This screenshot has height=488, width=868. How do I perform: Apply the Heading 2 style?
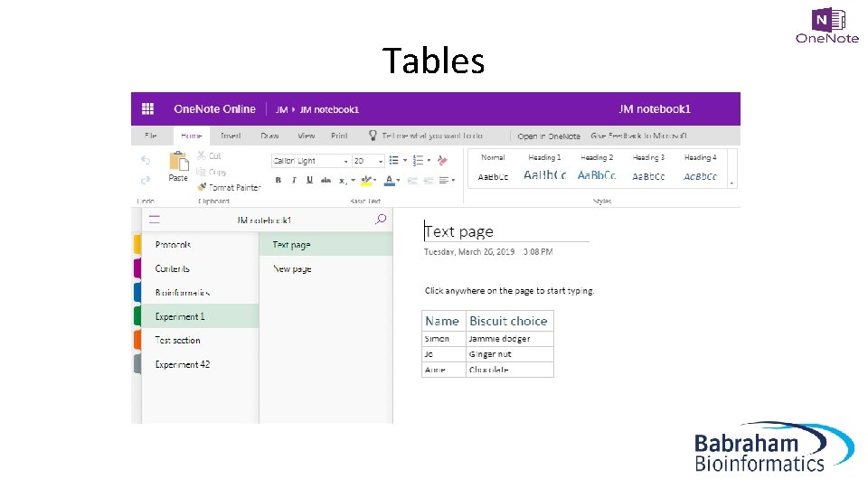[x=597, y=168]
